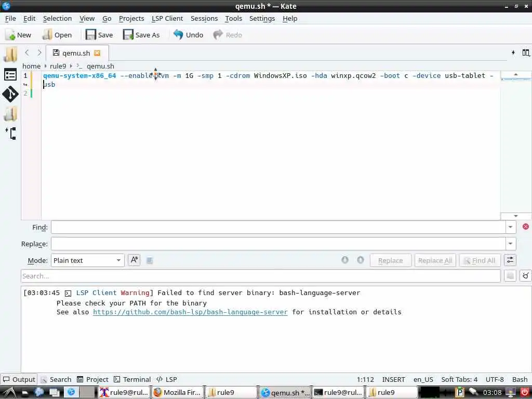Screen dimensions: 532x399
Task: Toggle the find in selection only button
Action: click(x=150, y=260)
